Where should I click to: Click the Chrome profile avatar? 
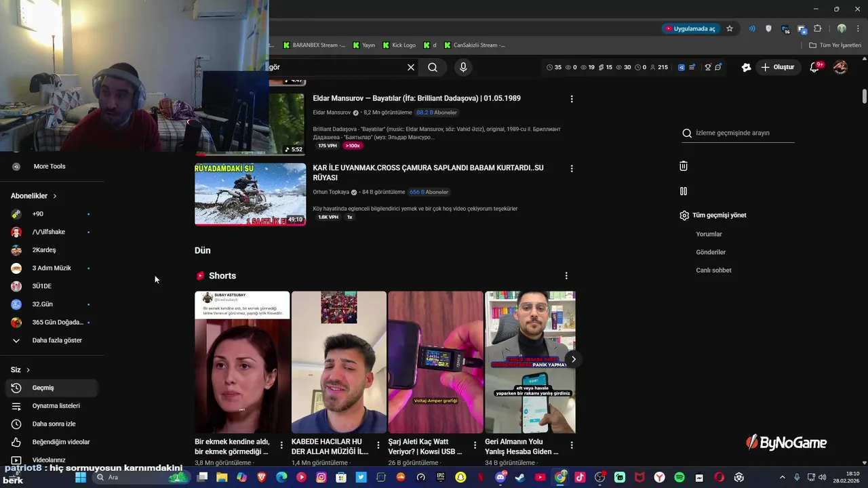point(842,28)
